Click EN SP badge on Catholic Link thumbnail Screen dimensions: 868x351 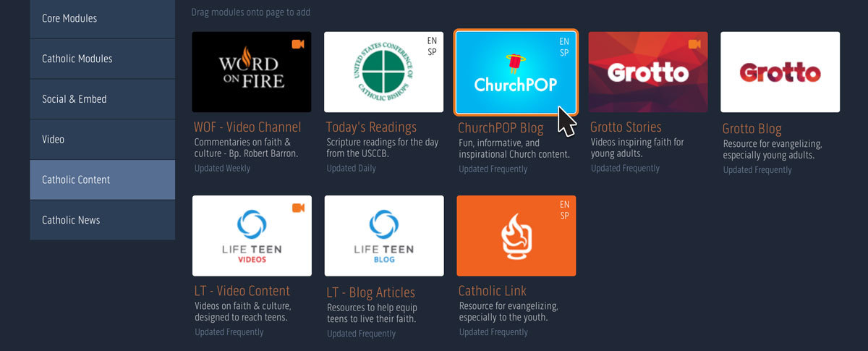click(564, 211)
